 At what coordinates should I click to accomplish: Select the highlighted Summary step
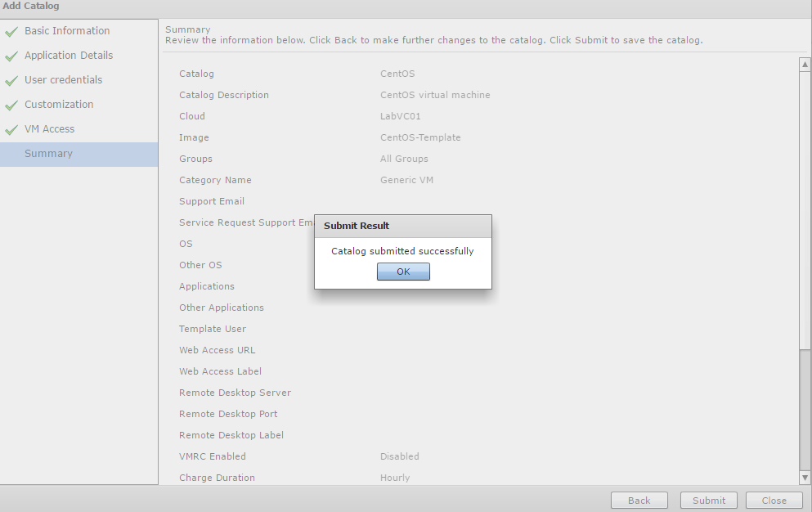[x=48, y=154]
